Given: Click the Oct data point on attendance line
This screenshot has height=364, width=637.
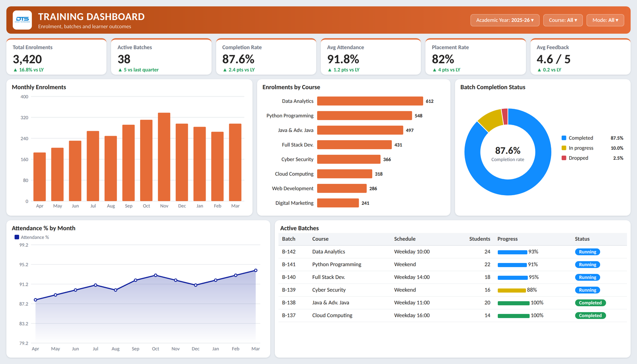Looking at the screenshot, I should (156, 275).
